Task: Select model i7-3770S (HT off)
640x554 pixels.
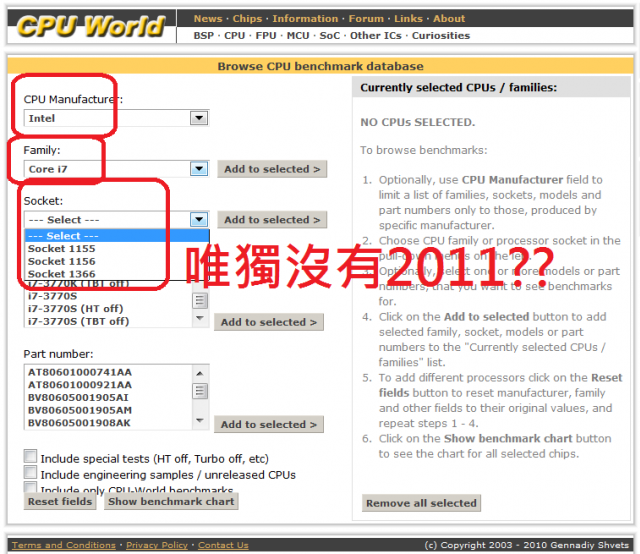Action: (108, 309)
